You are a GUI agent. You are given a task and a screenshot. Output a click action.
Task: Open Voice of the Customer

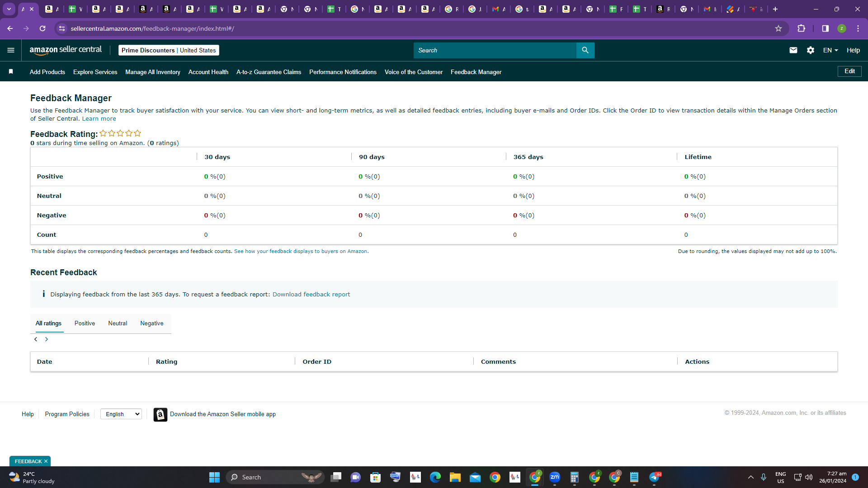[414, 72]
